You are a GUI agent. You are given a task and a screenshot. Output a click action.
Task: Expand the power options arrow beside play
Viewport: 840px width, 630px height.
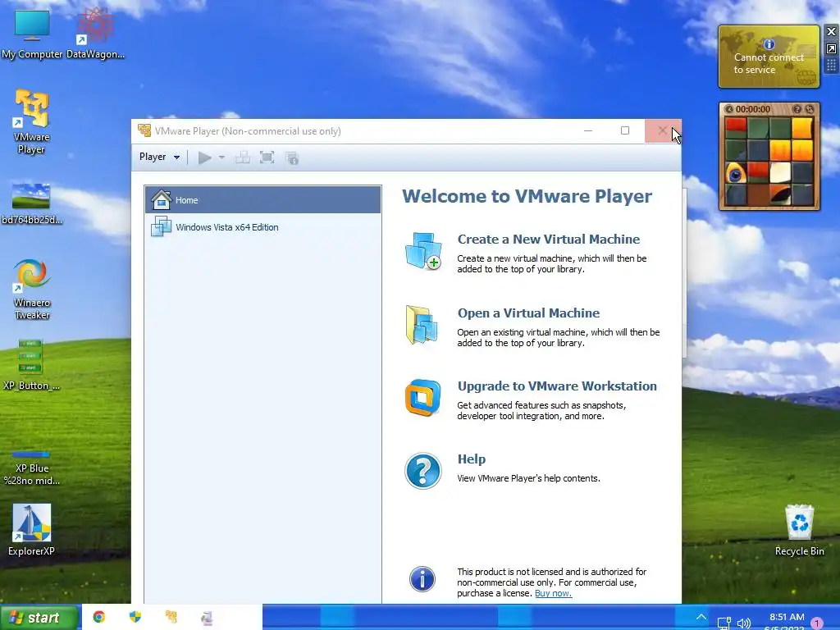tap(221, 157)
